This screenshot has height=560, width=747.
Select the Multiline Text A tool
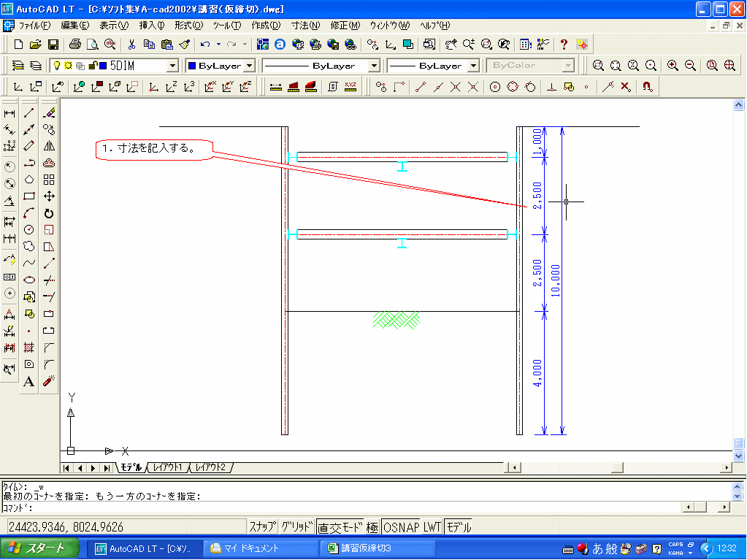[x=29, y=381]
